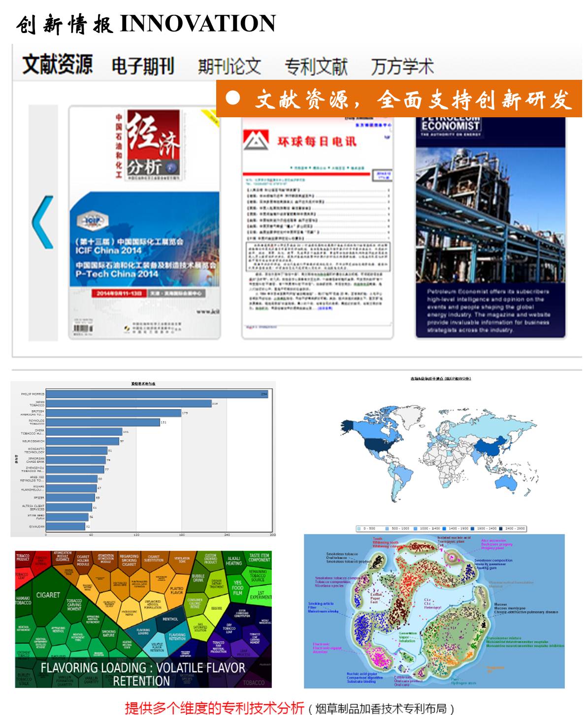
Task: Click the MENTHOL treemap cell
Action: (x=170, y=619)
